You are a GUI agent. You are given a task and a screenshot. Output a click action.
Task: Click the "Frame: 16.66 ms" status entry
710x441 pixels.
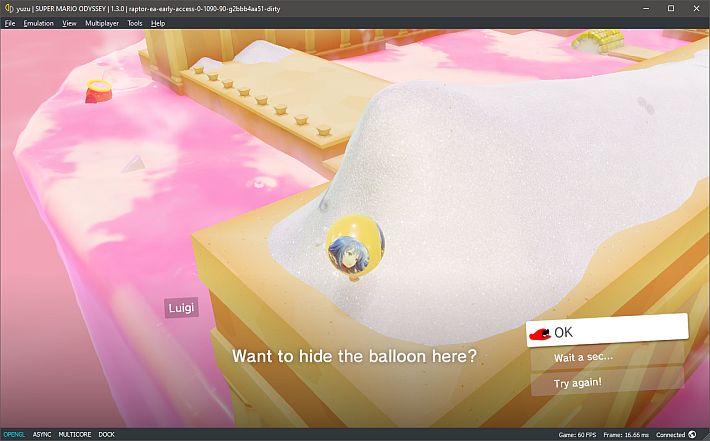point(626,435)
